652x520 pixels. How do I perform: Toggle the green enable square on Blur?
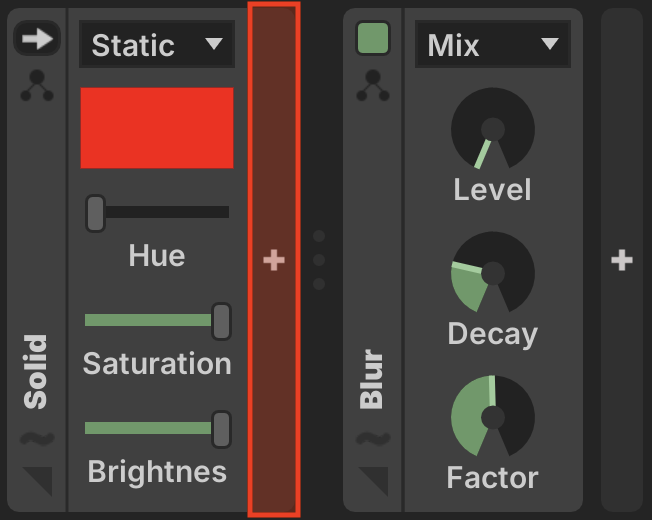(372, 39)
